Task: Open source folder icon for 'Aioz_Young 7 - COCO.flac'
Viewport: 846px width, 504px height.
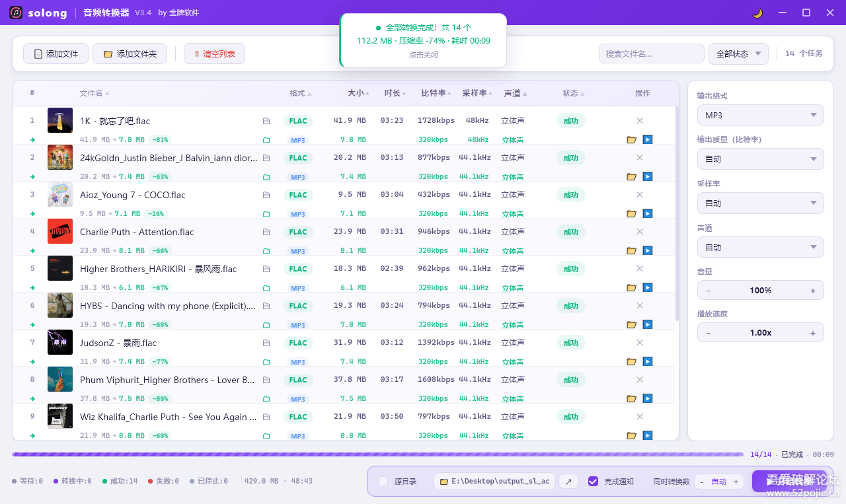Action: pos(266,195)
